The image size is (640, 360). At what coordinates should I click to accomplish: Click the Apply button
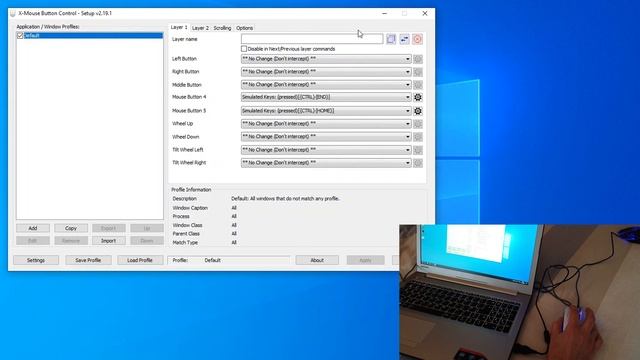click(365, 260)
